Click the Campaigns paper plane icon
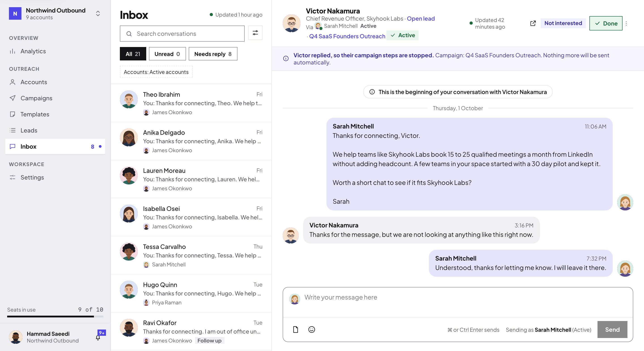 pyautogui.click(x=13, y=98)
